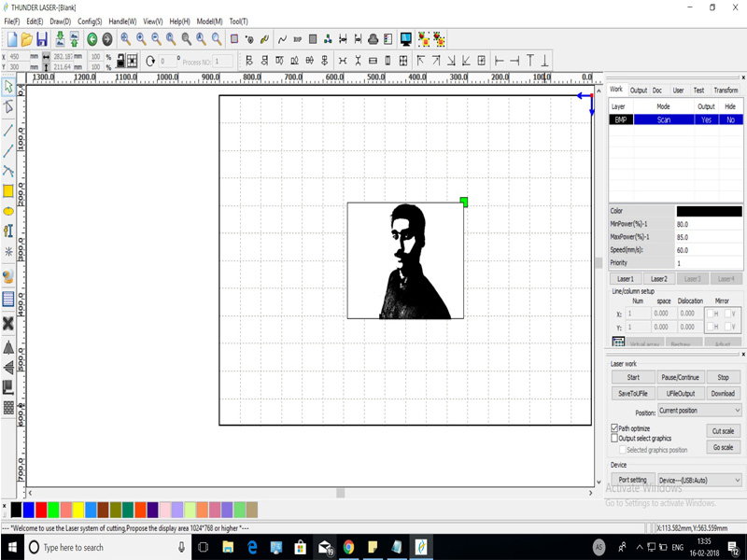747x560 pixels.
Task: Click the monitor preview icon
Action: click(x=405, y=39)
